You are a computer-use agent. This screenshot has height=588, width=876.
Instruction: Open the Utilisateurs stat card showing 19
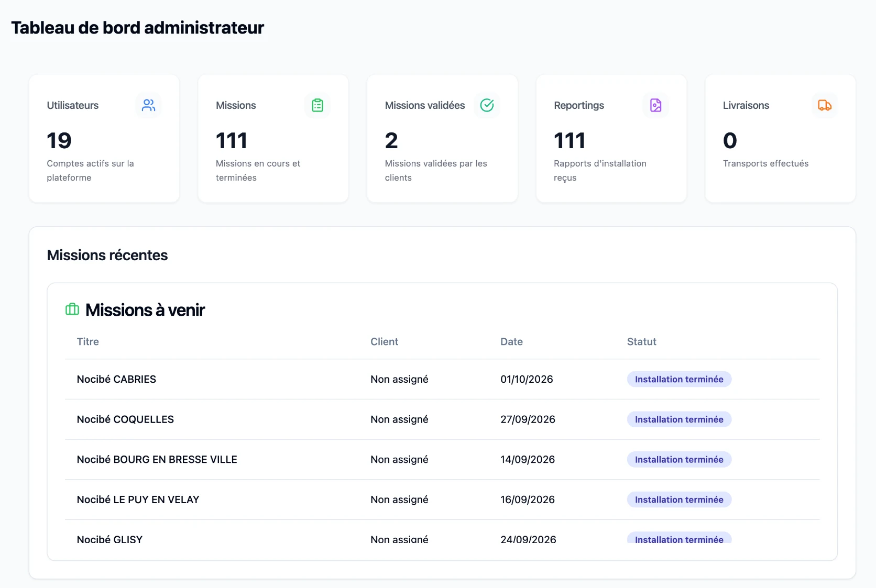pyautogui.click(x=104, y=138)
